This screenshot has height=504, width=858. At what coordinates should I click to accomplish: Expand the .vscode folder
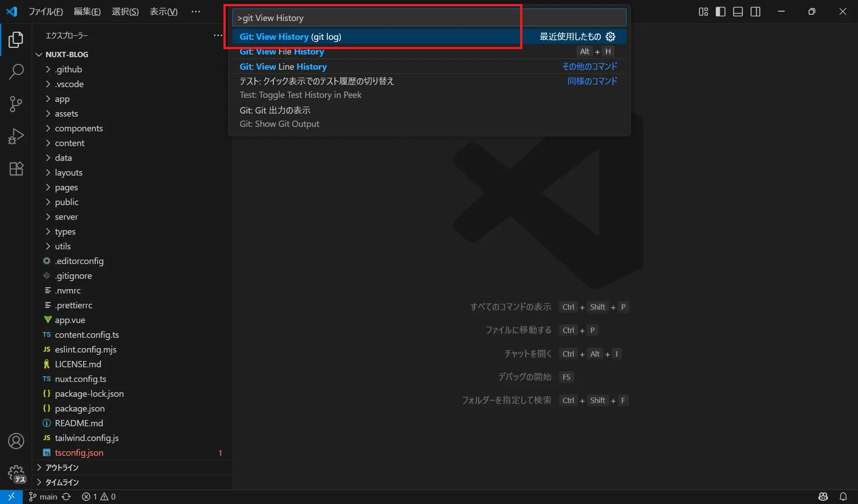pyautogui.click(x=132, y=84)
